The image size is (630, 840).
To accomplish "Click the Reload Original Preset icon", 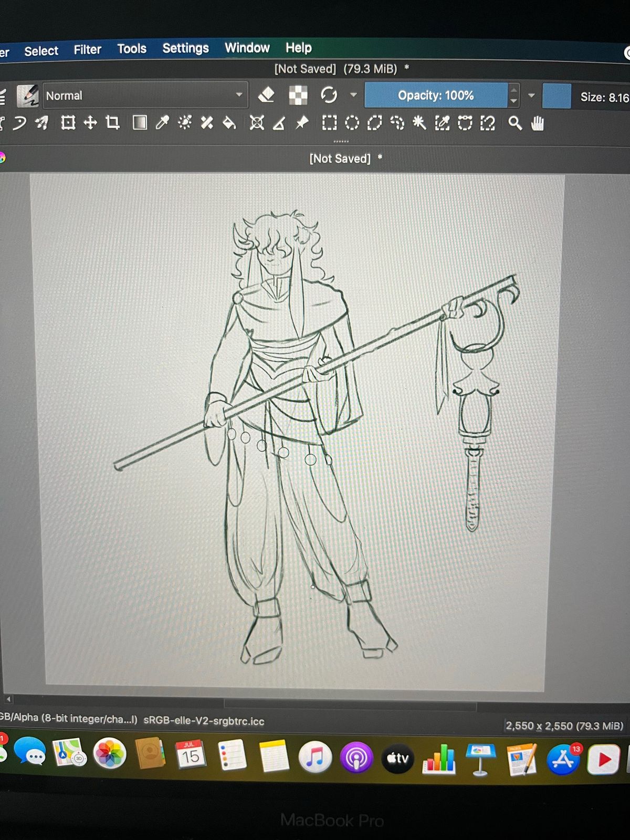I will coord(329,95).
